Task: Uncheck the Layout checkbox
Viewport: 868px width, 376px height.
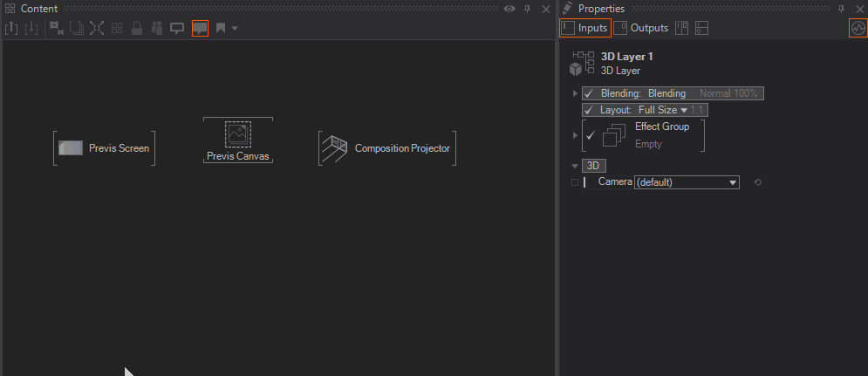Action: pos(589,110)
